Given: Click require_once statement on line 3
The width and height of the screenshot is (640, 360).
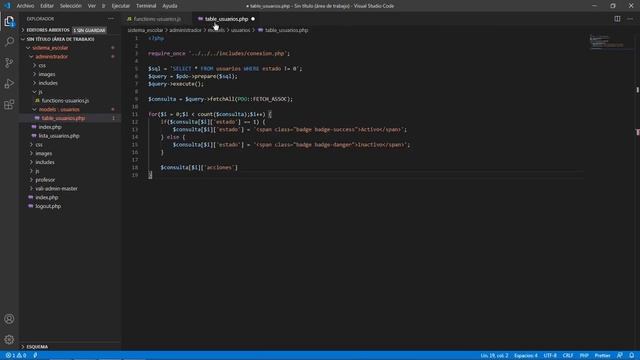Looking at the screenshot, I should (x=219, y=53).
